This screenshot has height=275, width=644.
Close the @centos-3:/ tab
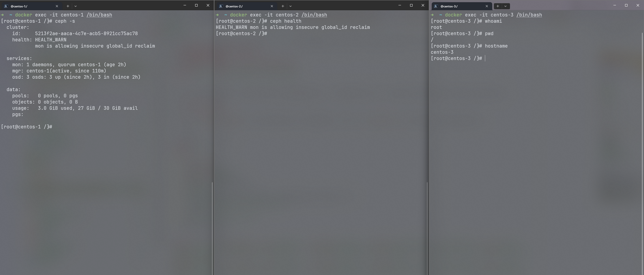(x=487, y=6)
